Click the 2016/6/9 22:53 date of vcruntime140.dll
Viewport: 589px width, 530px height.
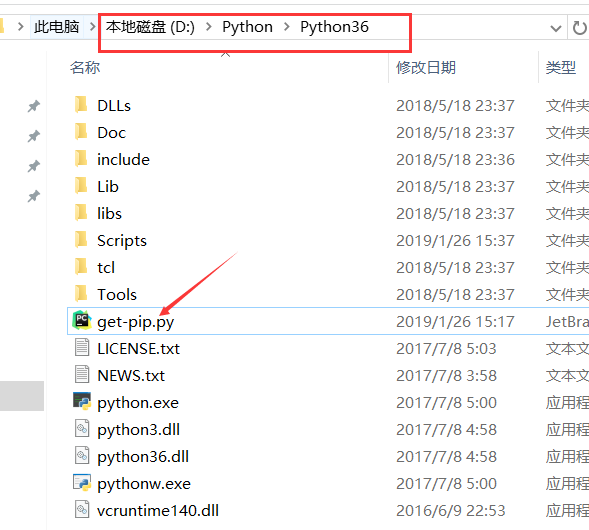coord(450,511)
